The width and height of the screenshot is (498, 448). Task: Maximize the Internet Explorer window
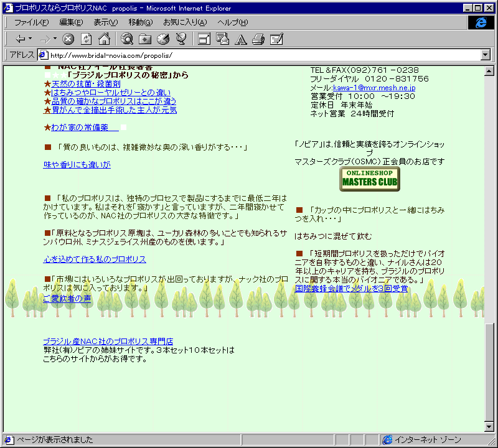tap(477, 8)
